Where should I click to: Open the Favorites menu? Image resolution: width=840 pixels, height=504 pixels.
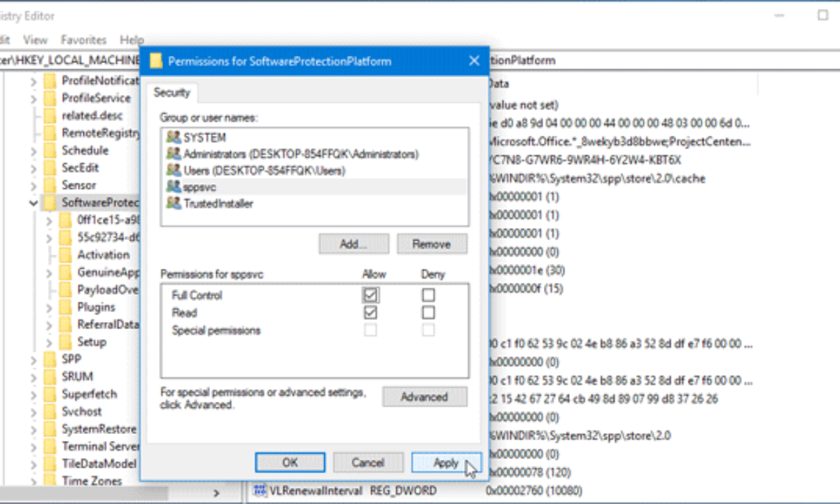[x=83, y=40]
